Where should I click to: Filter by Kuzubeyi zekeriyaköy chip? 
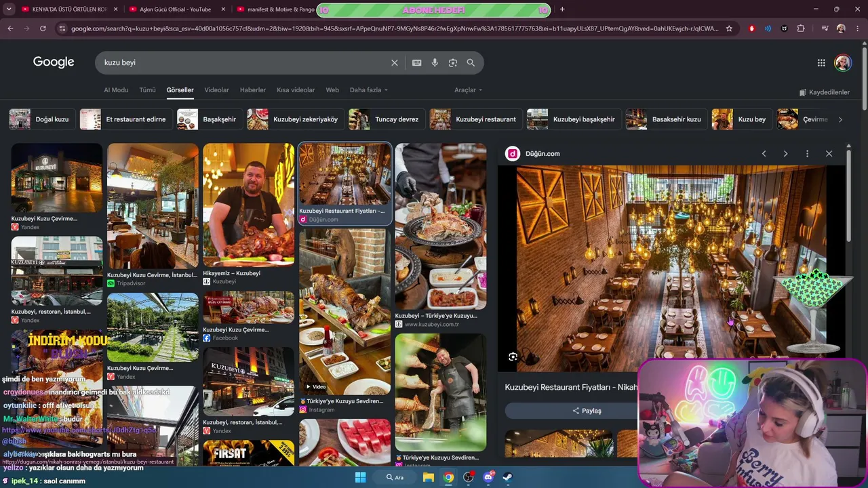click(295, 119)
